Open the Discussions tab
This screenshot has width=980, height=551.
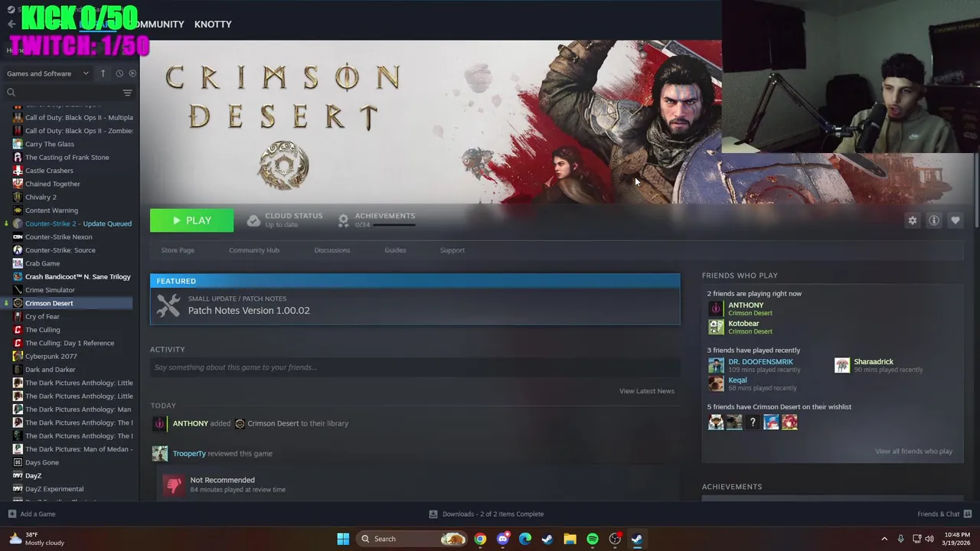coord(332,250)
